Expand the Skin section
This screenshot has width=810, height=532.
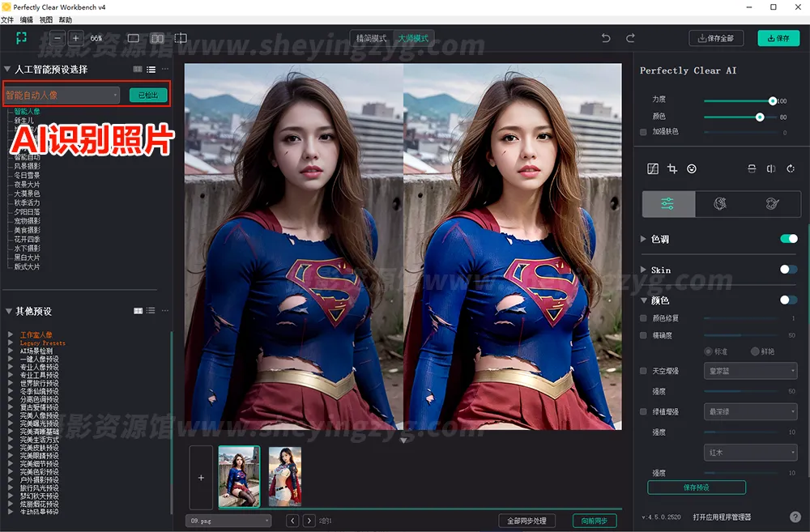click(643, 270)
